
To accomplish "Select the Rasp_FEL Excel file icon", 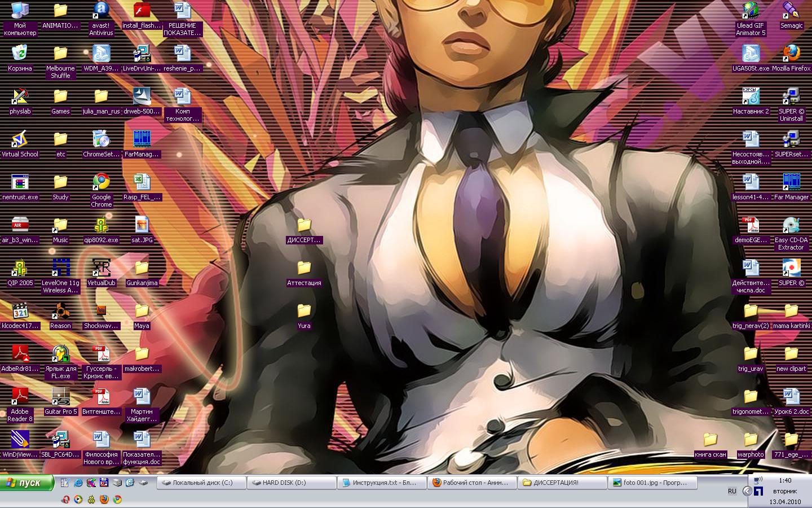I will click(142, 187).
